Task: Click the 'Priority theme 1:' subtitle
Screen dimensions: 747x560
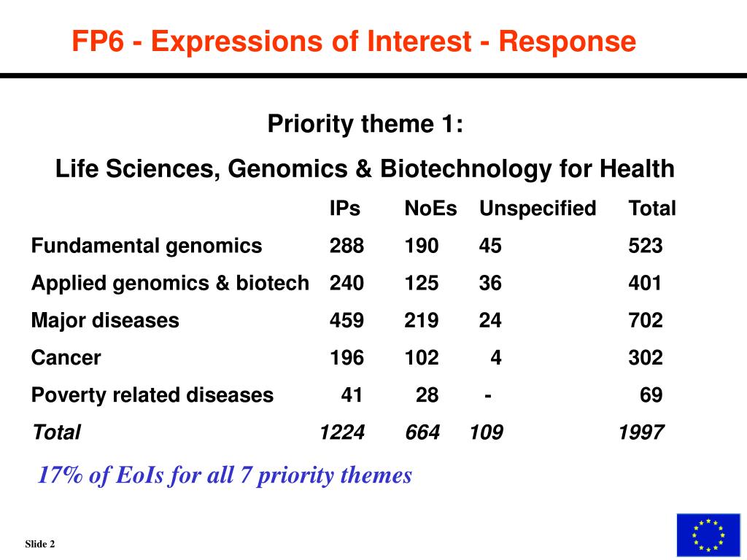Action: pyautogui.click(x=365, y=124)
